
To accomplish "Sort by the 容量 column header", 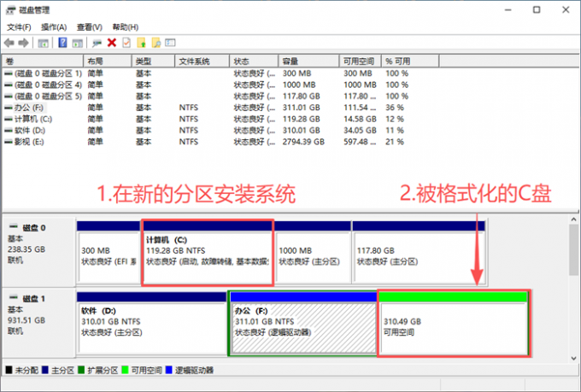I will tap(308, 61).
